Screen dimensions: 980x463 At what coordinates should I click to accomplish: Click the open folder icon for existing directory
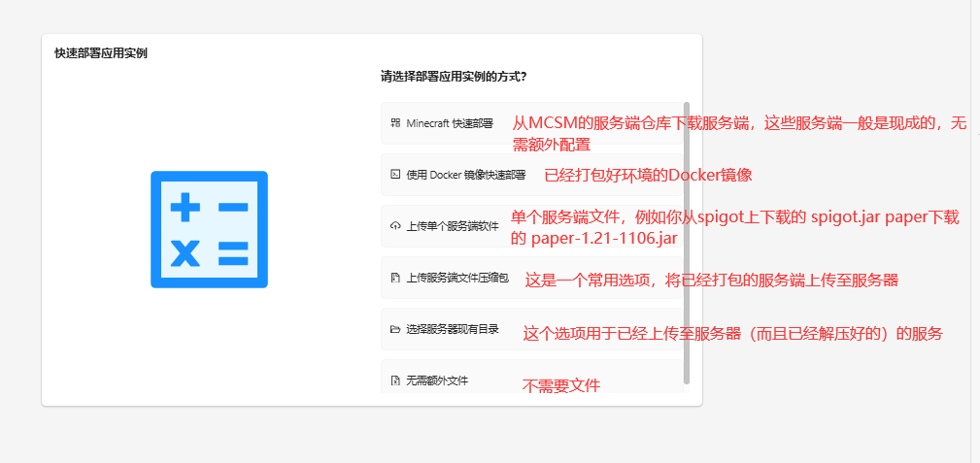point(395,329)
